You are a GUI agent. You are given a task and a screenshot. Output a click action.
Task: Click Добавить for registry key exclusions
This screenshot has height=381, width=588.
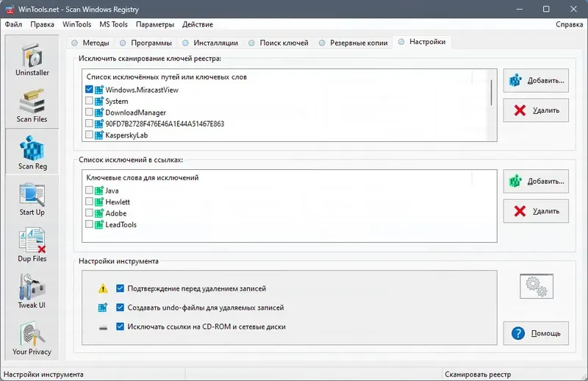(x=536, y=80)
